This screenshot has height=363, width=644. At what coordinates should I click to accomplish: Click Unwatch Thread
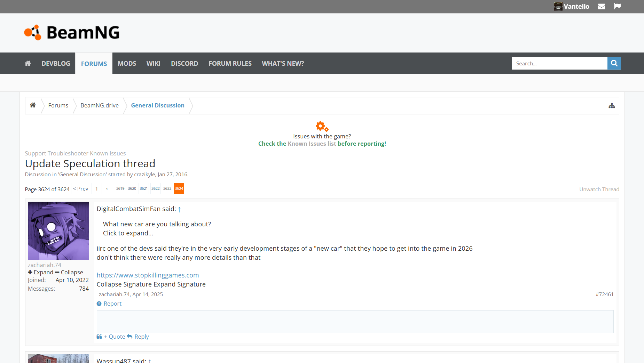[599, 189]
